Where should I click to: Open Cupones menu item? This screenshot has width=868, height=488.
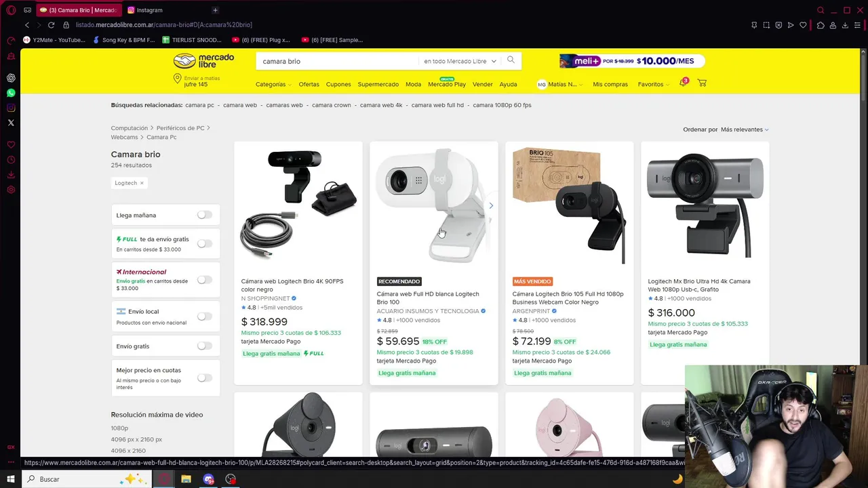[x=338, y=85]
